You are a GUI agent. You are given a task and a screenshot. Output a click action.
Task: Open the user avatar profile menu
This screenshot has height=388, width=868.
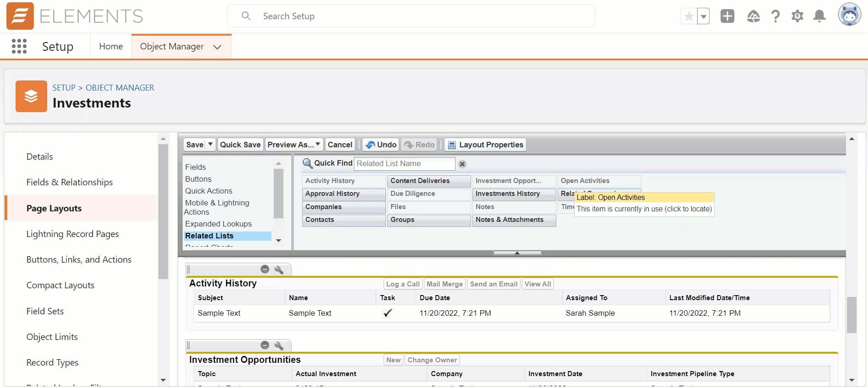point(849,15)
